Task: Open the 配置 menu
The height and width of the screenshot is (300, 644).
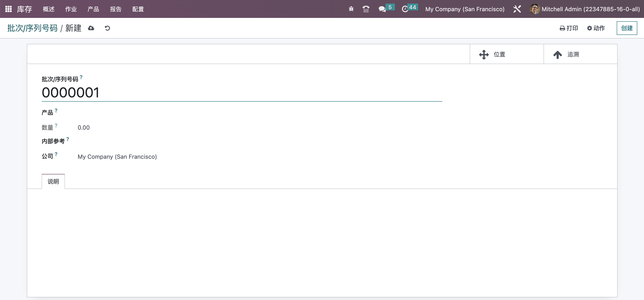Action: click(x=138, y=9)
